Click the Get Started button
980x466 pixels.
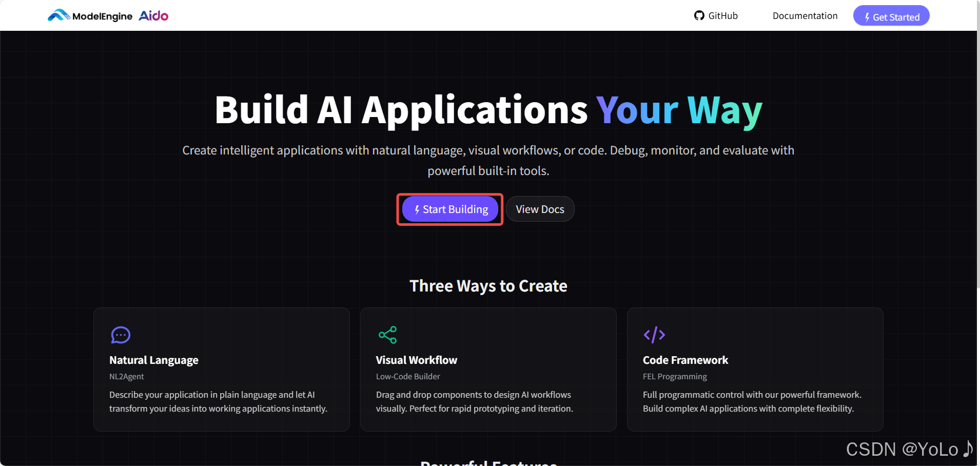point(891,16)
